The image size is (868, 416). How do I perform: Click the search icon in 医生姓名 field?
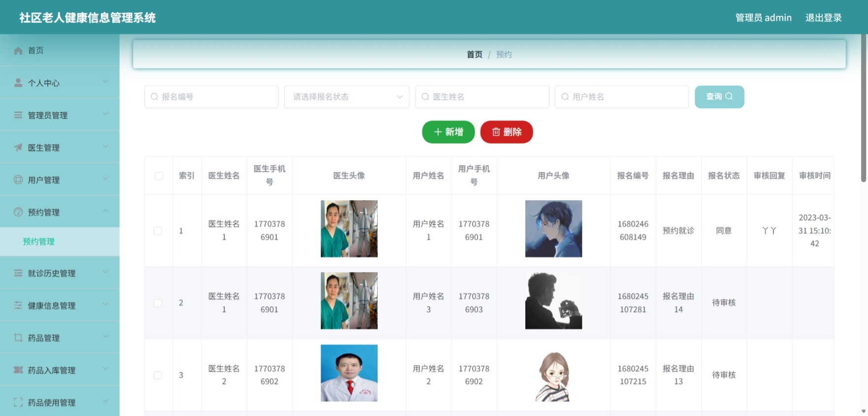(x=425, y=97)
